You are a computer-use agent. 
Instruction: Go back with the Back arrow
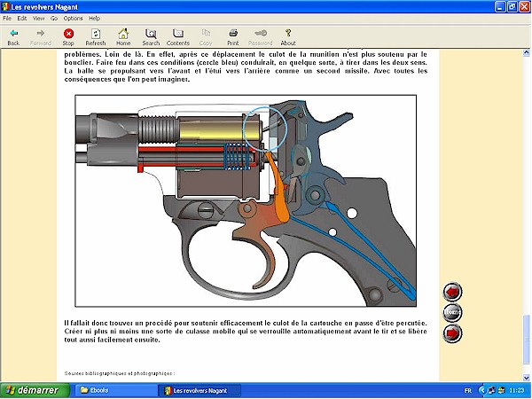click(x=13, y=37)
